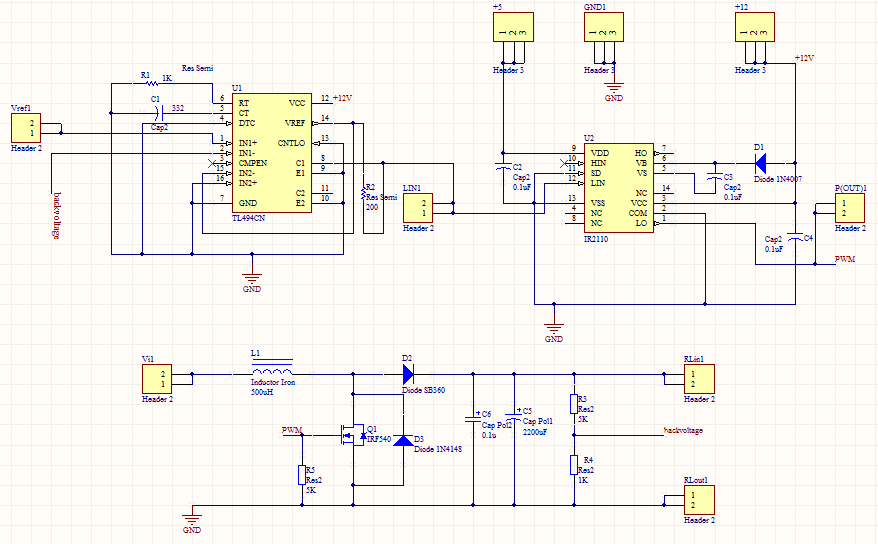Select diode D1 1N4007
This screenshot has height=544, width=878.
click(759, 162)
